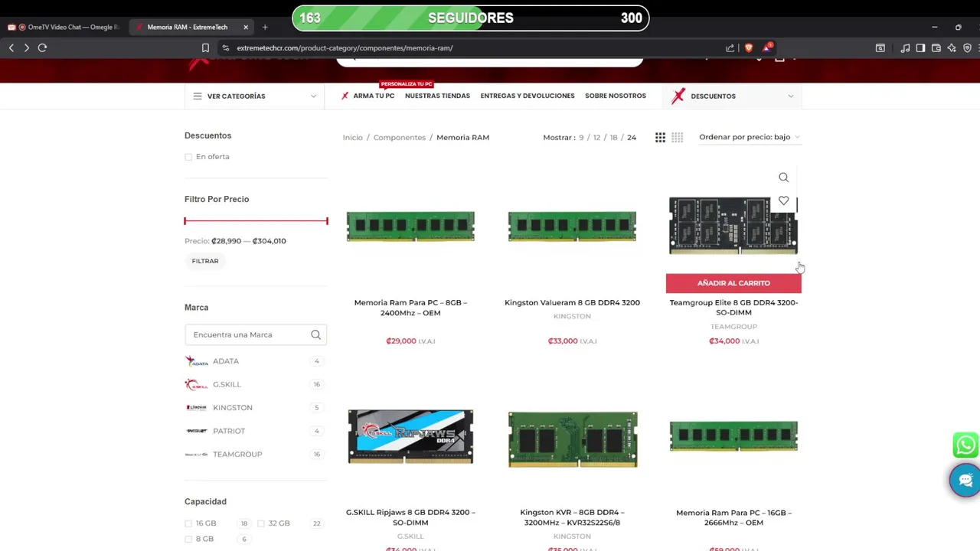Add Teamgroup Elite to wishlist heart
980x551 pixels.
783,201
